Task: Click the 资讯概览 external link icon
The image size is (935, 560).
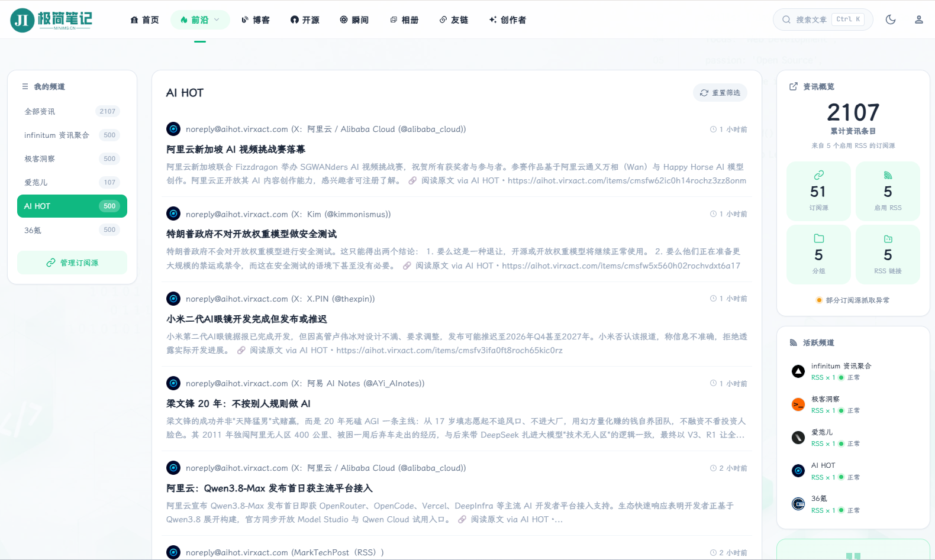Action: point(794,86)
